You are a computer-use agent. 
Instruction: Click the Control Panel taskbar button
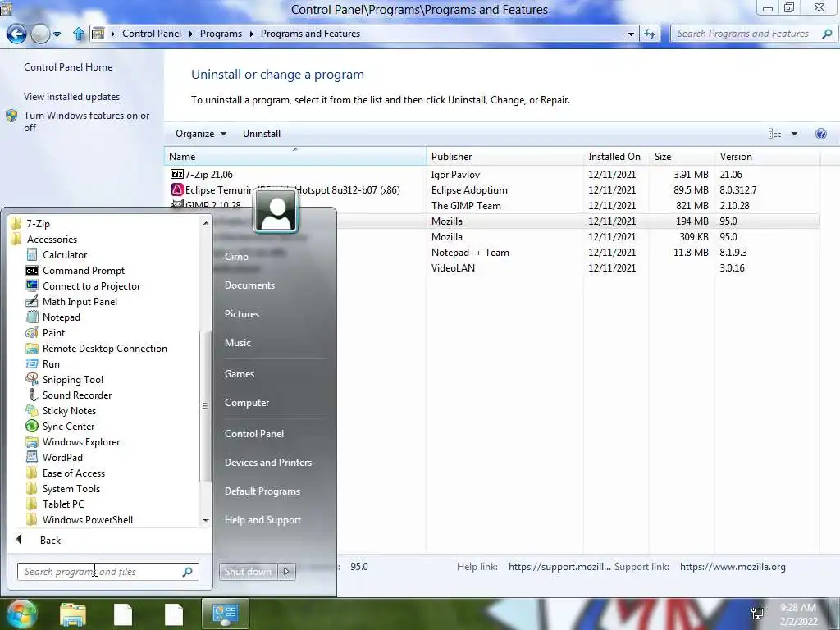click(x=225, y=614)
